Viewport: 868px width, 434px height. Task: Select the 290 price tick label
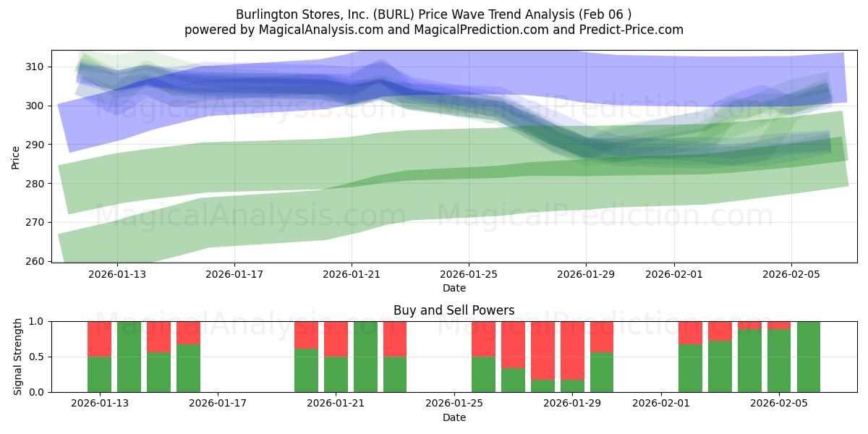click(x=36, y=145)
